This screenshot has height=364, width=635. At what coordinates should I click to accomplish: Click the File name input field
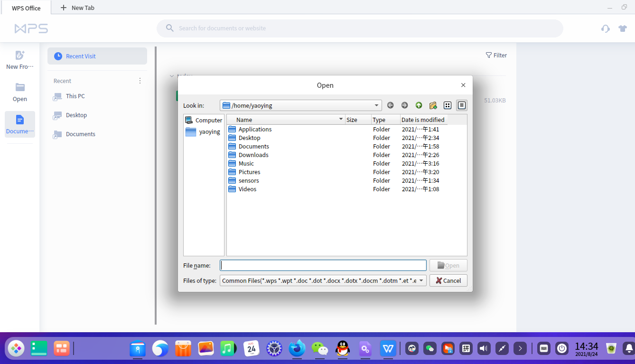[x=323, y=265]
